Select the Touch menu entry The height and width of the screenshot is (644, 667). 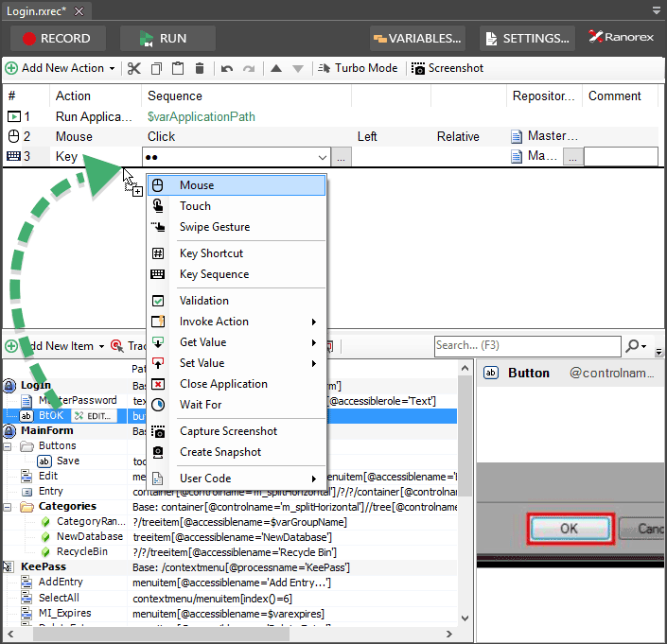click(x=237, y=206)
